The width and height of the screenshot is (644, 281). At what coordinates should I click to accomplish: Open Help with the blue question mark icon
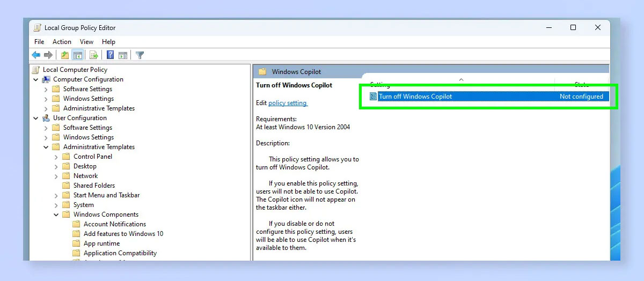pos(110,55)
